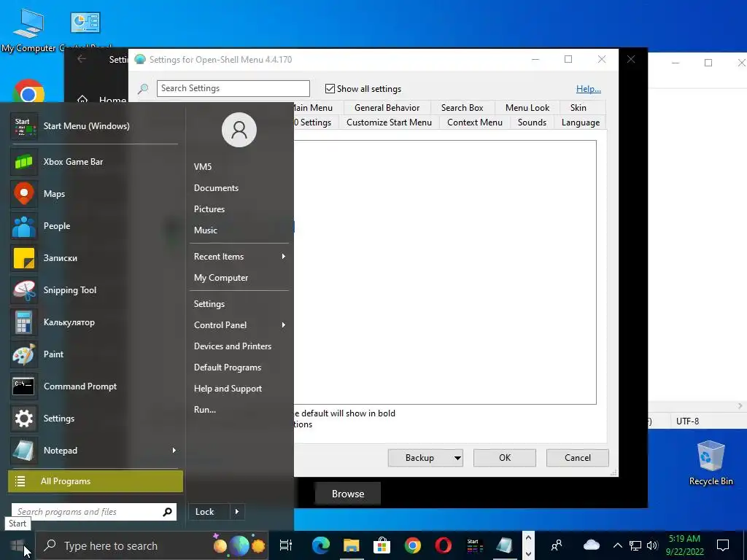Open My Computer desktop icon
Image resolution: width=747 pixels, height=560 pixels.
pos(28,31)
